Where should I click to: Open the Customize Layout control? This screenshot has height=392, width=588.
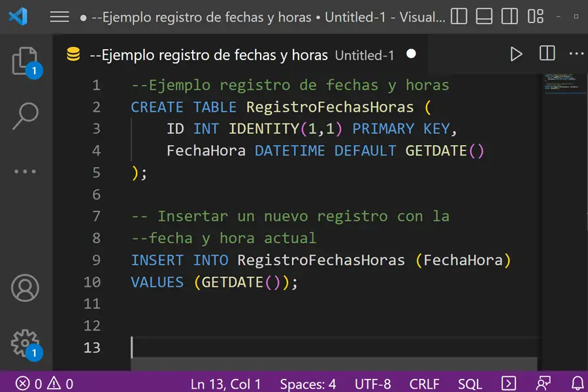pos(536,17)
